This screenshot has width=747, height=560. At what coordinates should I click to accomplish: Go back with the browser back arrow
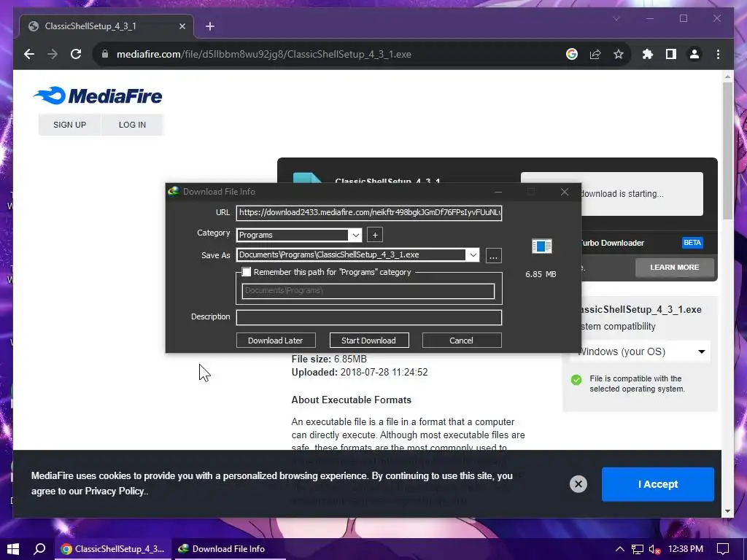[x=29, y=54]
